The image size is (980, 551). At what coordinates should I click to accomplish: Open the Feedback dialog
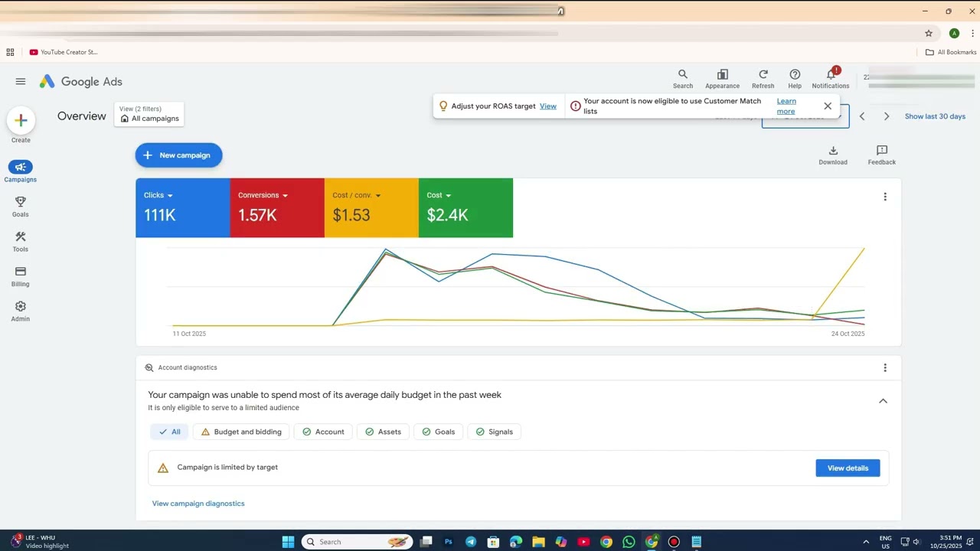point(882,155)
